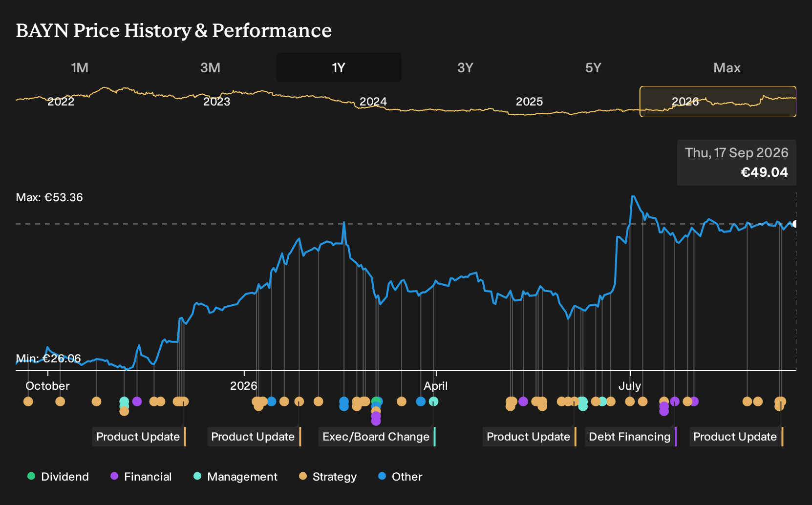Select the 1Y time range tab
Screen dimensions: 812x505
coord(339,67)
